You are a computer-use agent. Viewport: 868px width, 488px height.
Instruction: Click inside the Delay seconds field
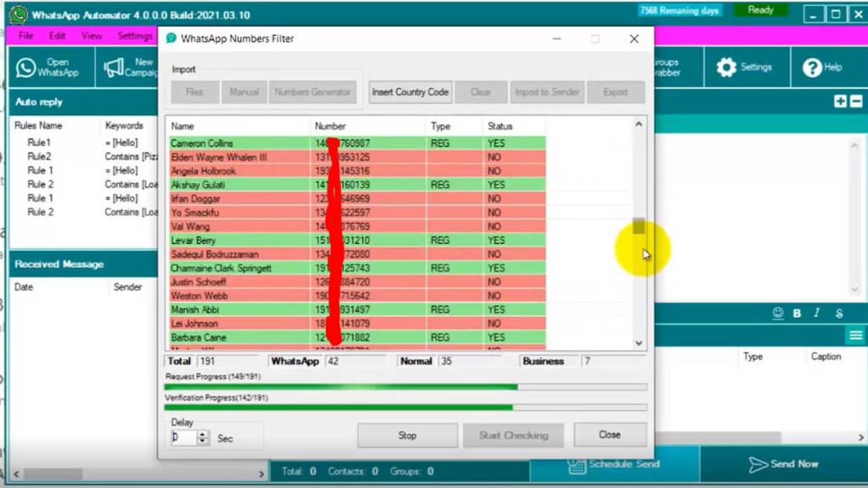click(184, 435)
